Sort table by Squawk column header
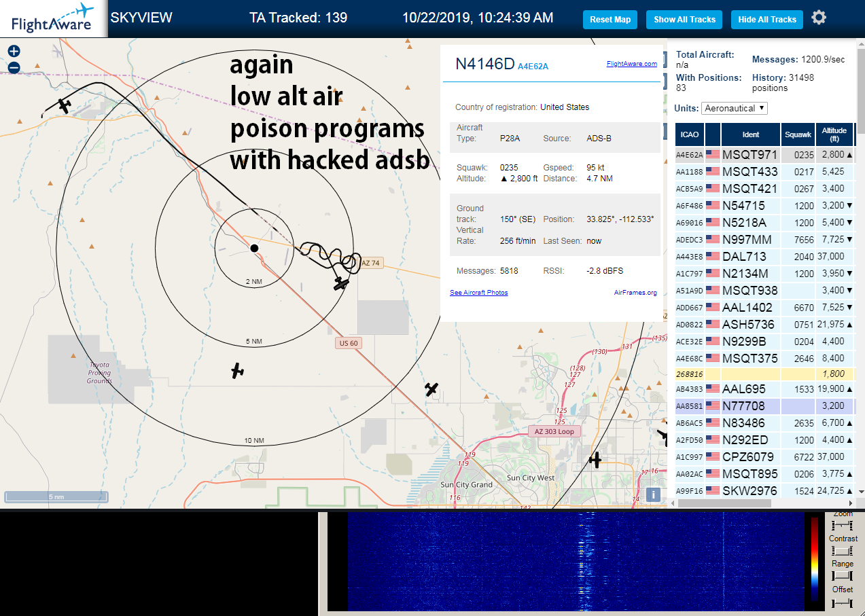865x616 pixels. [798, 134]
